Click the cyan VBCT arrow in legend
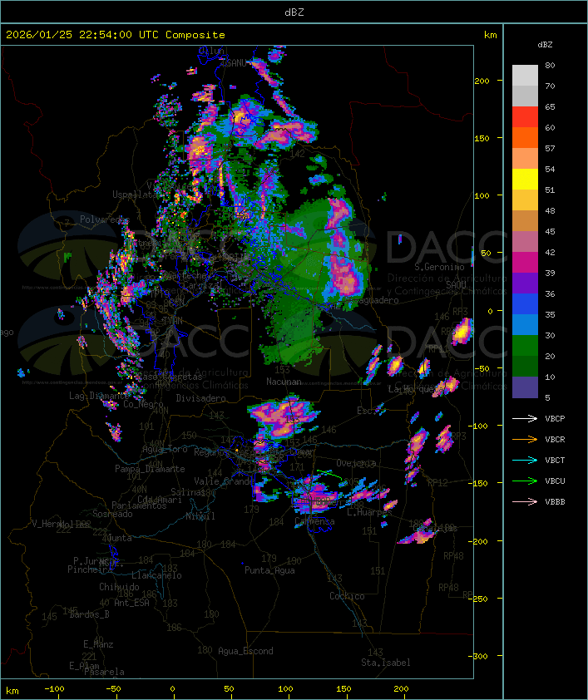This screenshot has height=700, width=588. 525,461
